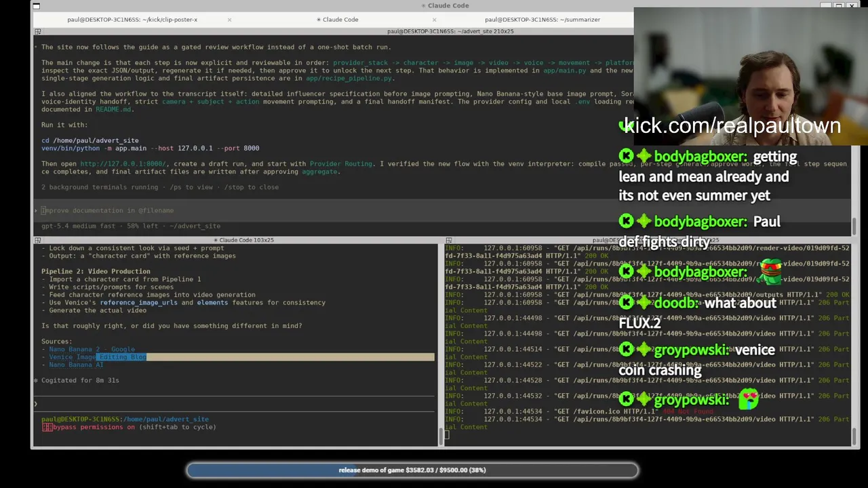The image size is (868, 488).
Task: Click '2 background terminals running' line
Action: pyautogui.click(x=160, y=187)
